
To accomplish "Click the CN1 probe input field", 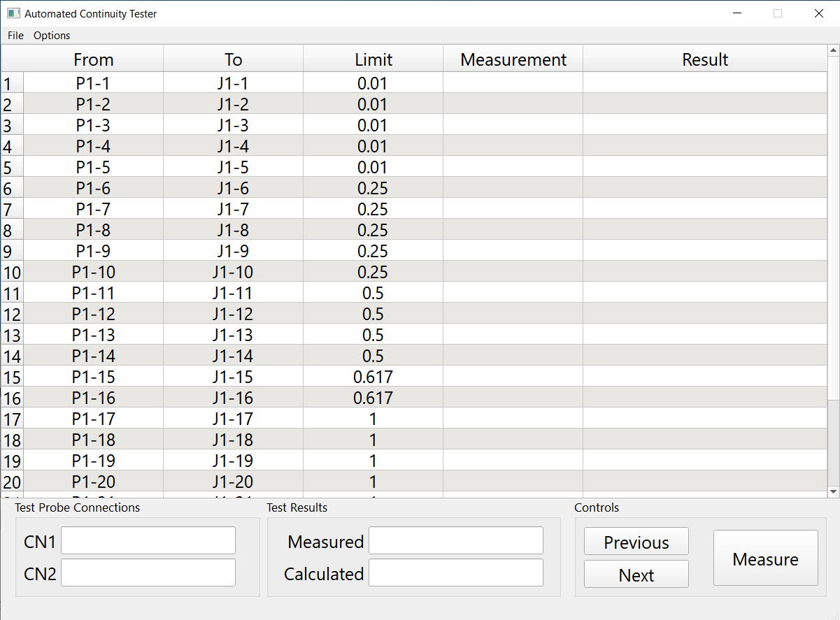I will click(148, 540).
